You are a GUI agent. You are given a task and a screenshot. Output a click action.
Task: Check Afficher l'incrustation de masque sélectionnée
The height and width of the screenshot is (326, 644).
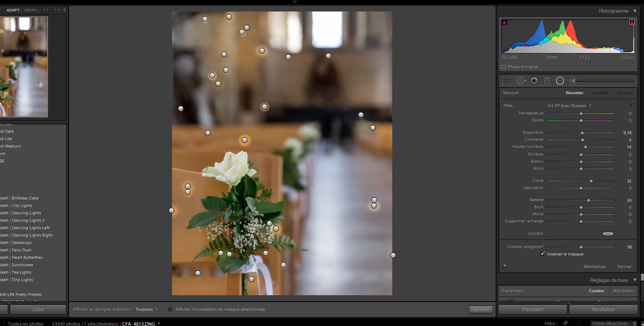coord(170,309)
